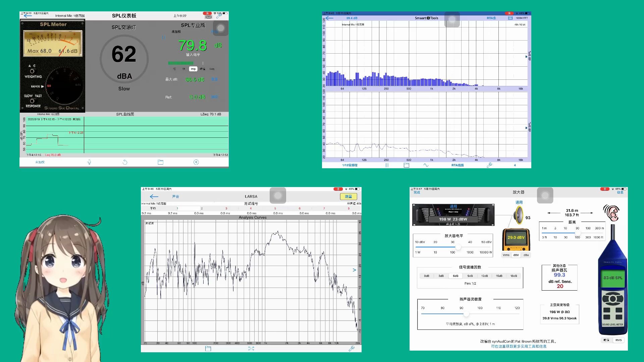
Task: Click the sine wave icon in Smaart
Action: coord(426,165)
